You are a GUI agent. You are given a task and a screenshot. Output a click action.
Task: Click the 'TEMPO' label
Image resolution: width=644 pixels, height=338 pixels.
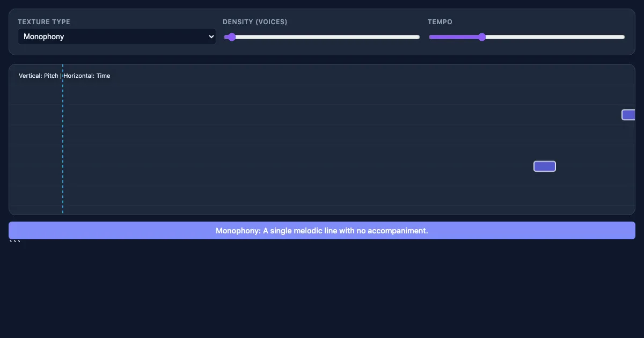tap(440, 22)
